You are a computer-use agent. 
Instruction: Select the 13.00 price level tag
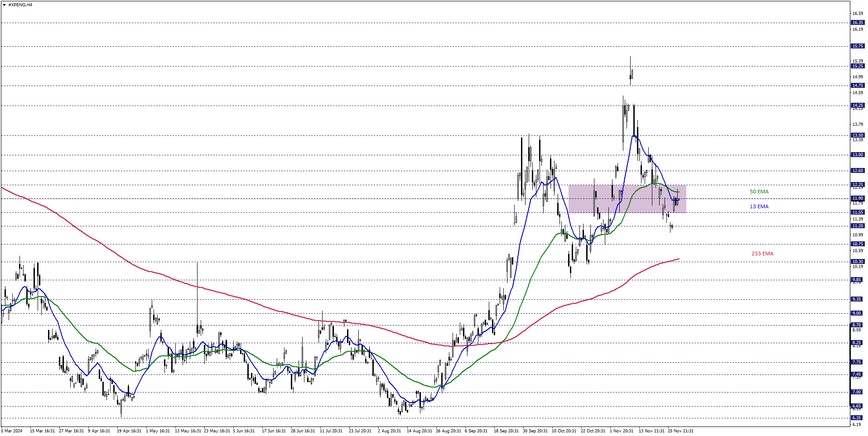pos(858,155)
